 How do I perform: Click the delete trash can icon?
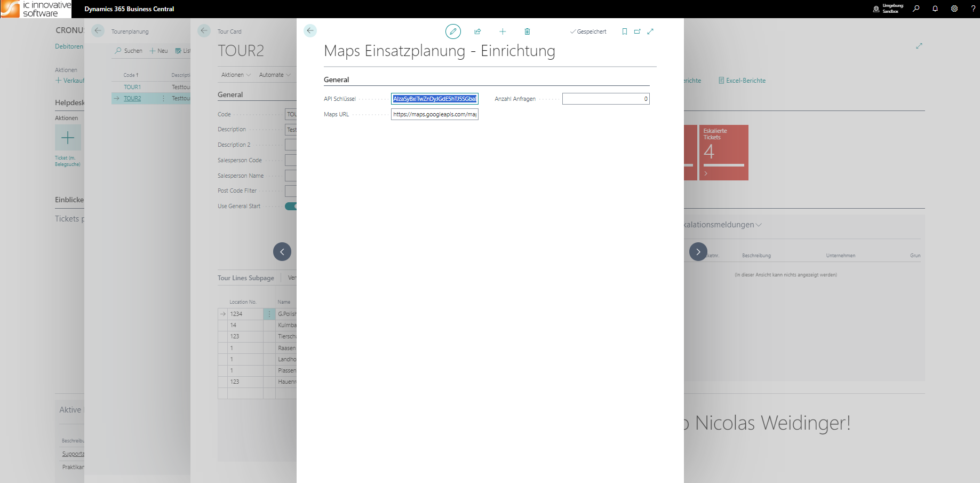click(x=527, y=31)
